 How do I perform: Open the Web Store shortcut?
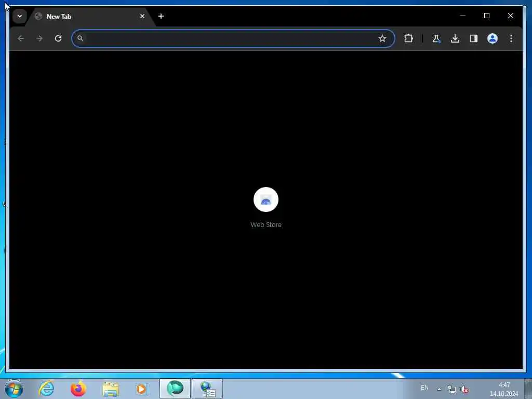266,199
